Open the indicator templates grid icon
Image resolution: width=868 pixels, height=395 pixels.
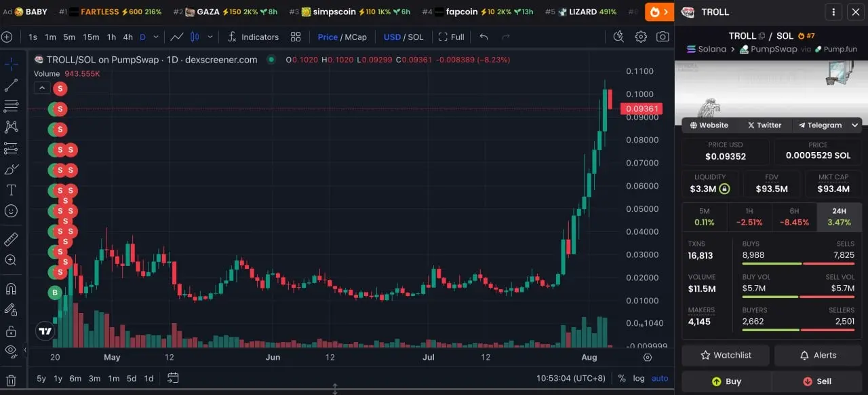[296, 37]
